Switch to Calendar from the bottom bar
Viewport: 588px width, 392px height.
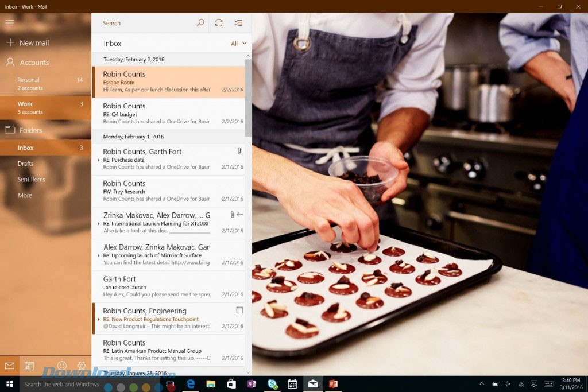tap(29, 366)
